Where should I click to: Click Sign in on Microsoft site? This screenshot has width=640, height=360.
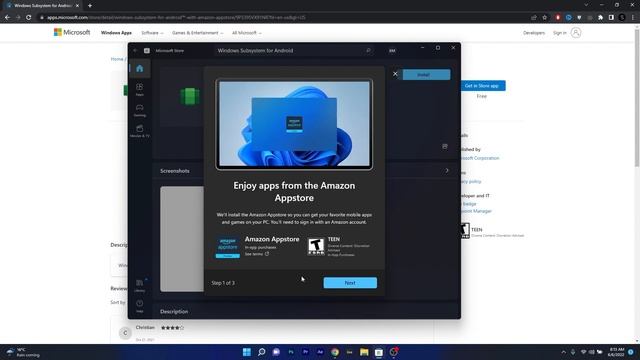click(560, 33)
